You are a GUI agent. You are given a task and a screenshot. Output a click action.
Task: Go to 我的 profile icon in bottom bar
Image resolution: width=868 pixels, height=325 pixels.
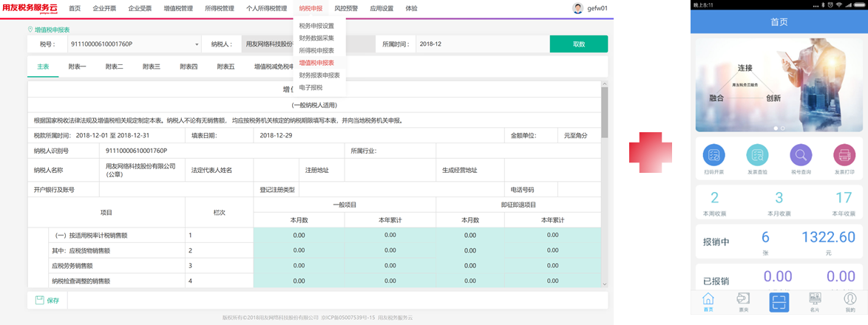[850, 301]
